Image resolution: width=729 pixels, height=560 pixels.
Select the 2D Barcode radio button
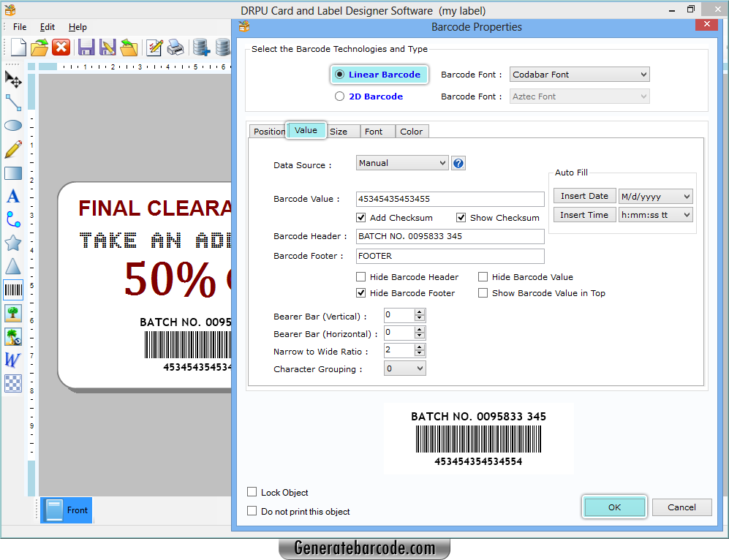(x=340, y=97)
